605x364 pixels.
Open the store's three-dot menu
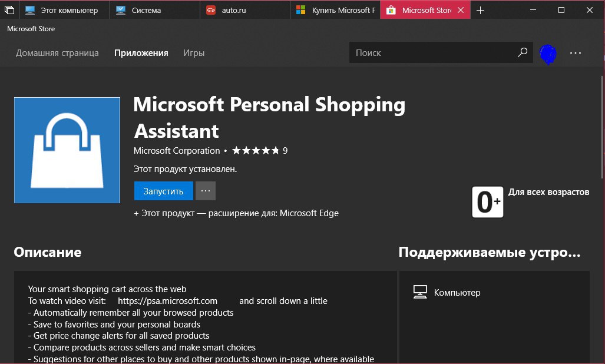(576, 53)
